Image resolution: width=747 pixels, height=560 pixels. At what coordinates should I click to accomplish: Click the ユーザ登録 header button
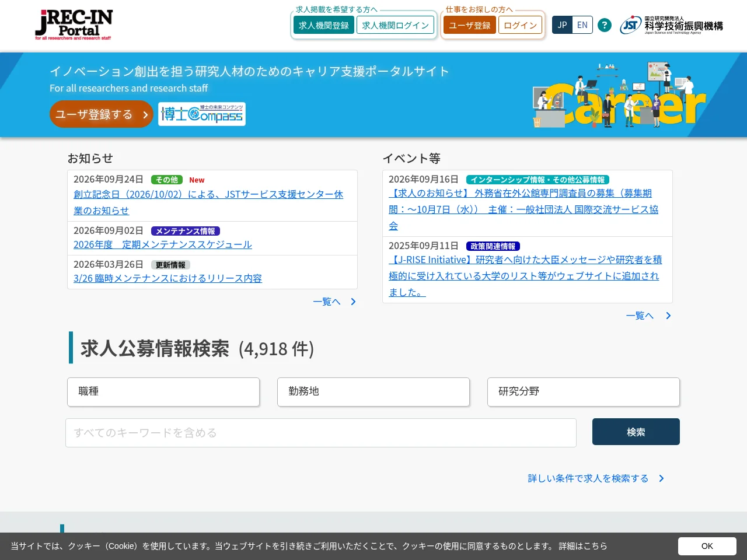point(470,25)
